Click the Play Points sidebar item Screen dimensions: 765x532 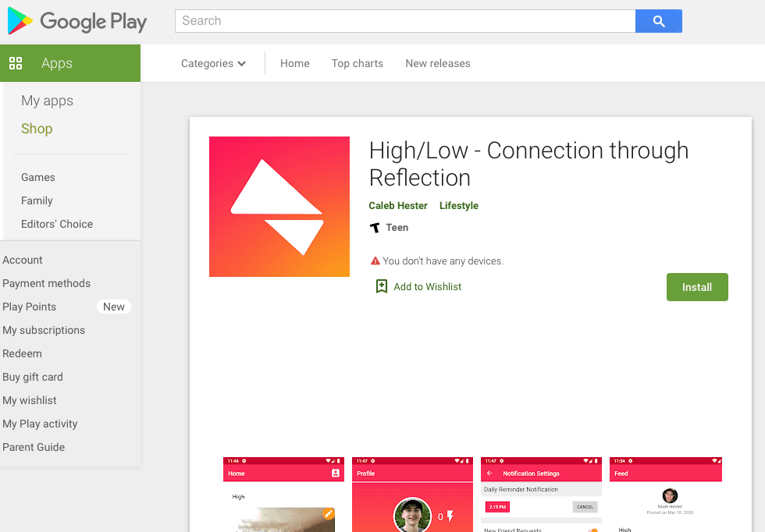pos(29,307)
